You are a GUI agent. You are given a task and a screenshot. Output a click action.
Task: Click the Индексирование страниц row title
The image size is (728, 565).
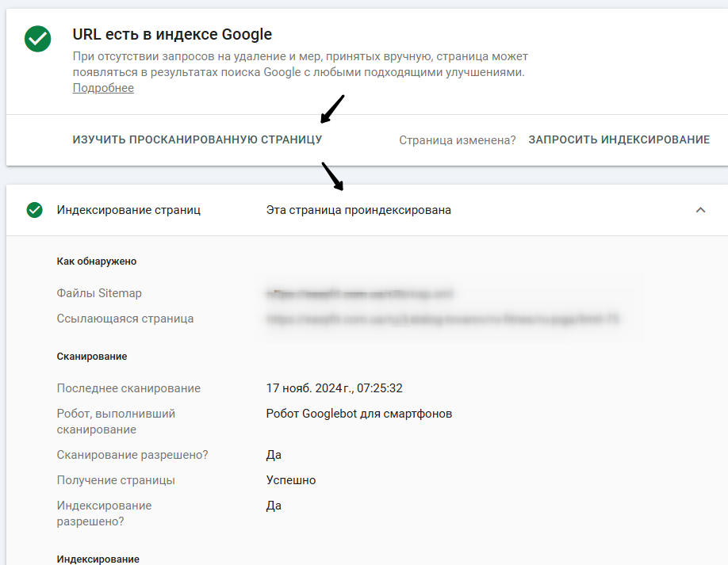pos(128,210)
